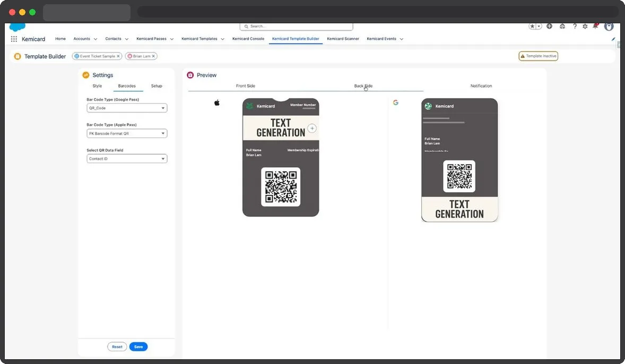This screenshot has height=364, width=625.
Task: Open the Trailhead guidance icon
Action: [x=562, y=26]
